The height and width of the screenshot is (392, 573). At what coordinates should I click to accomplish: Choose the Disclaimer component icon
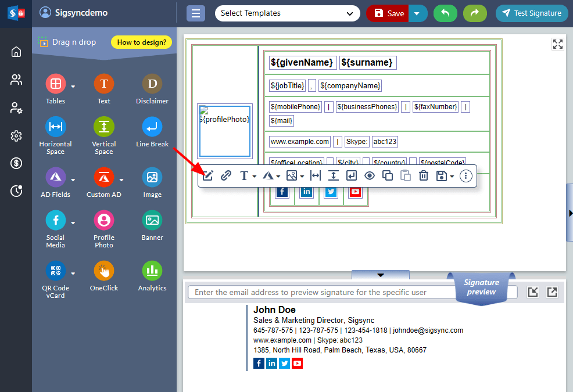[x=152, y=84]
